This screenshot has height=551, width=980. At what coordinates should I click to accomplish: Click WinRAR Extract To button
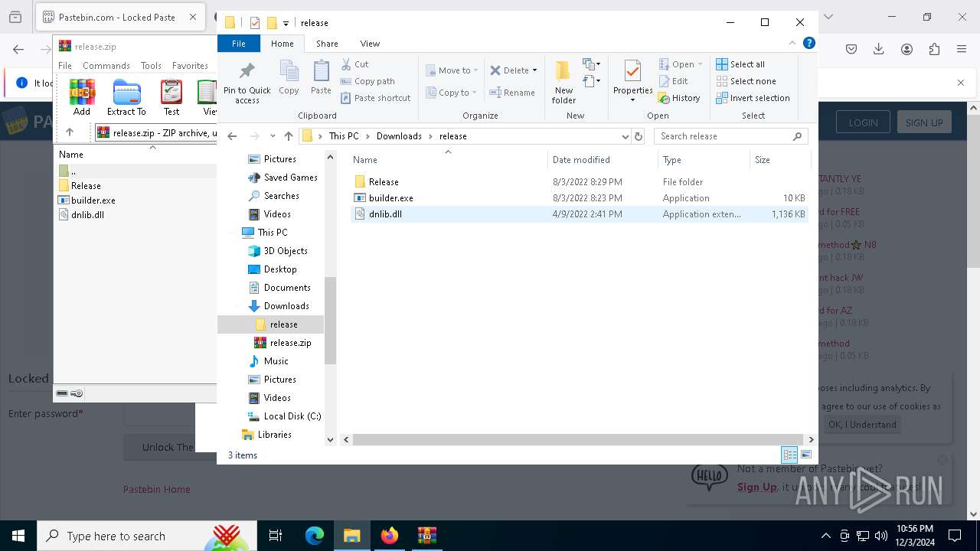click(126, 97)
